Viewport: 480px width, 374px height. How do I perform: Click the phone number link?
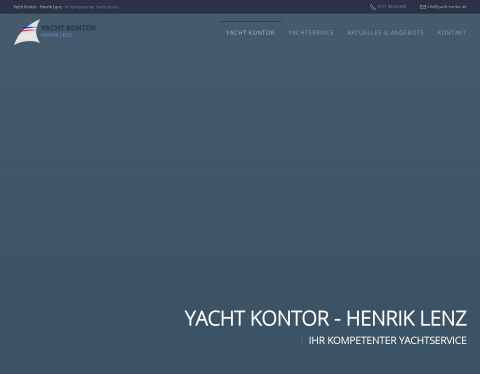[x=392, y=7]
